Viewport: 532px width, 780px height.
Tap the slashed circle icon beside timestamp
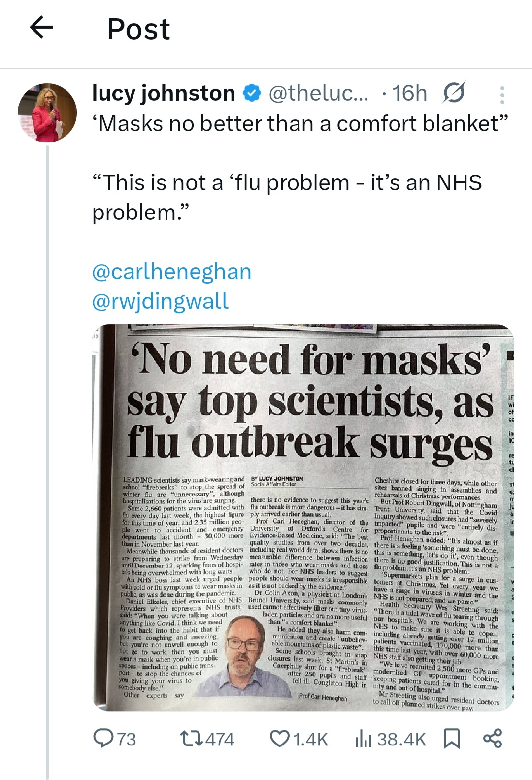pyautogui.click(x=453, y=93)
